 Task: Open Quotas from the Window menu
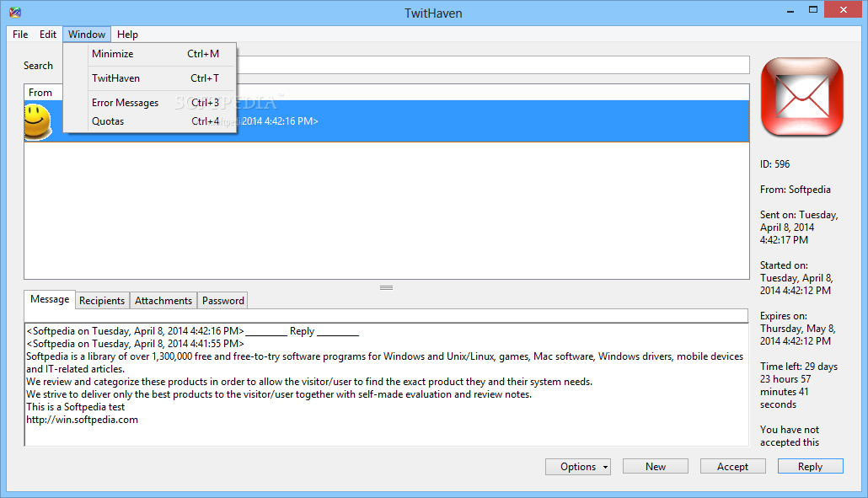coord(150,121)
